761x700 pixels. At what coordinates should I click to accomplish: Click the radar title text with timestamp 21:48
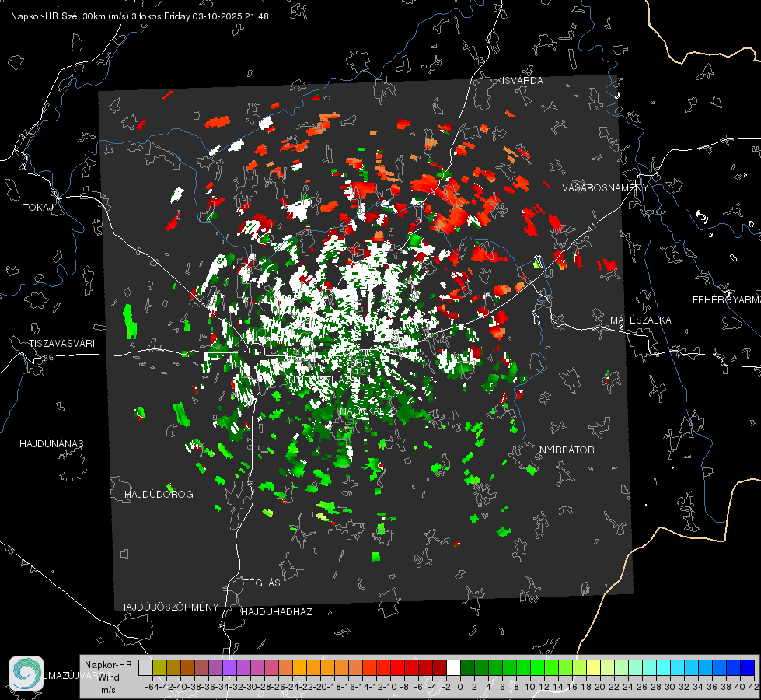140,16
